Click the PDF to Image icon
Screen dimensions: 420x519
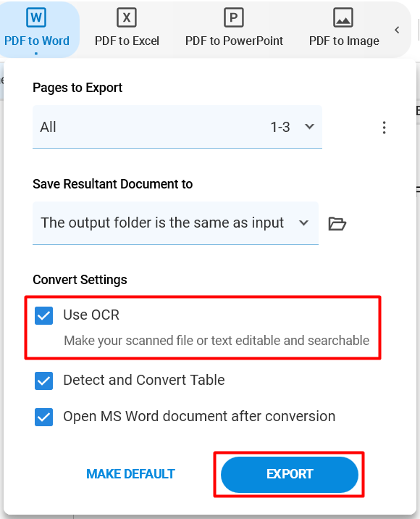click(x=343, y=17)
